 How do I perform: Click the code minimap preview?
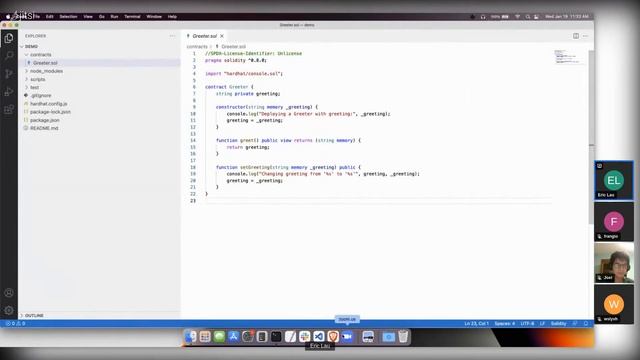569,57
